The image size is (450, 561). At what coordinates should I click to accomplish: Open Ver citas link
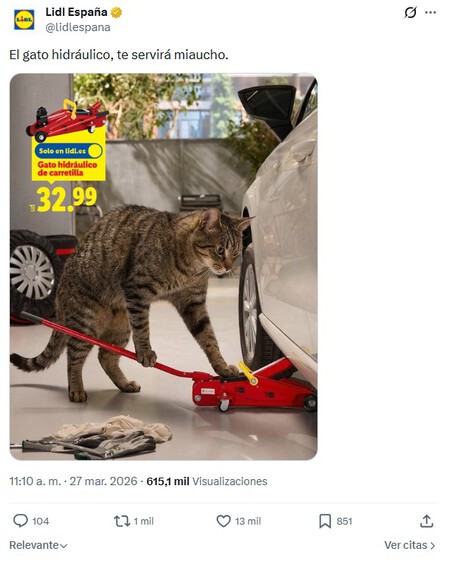(x=410, y=545)
